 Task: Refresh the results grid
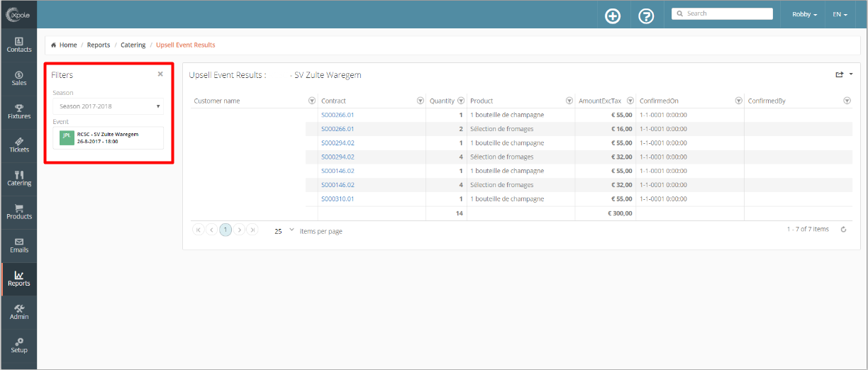tap(843, 230)
